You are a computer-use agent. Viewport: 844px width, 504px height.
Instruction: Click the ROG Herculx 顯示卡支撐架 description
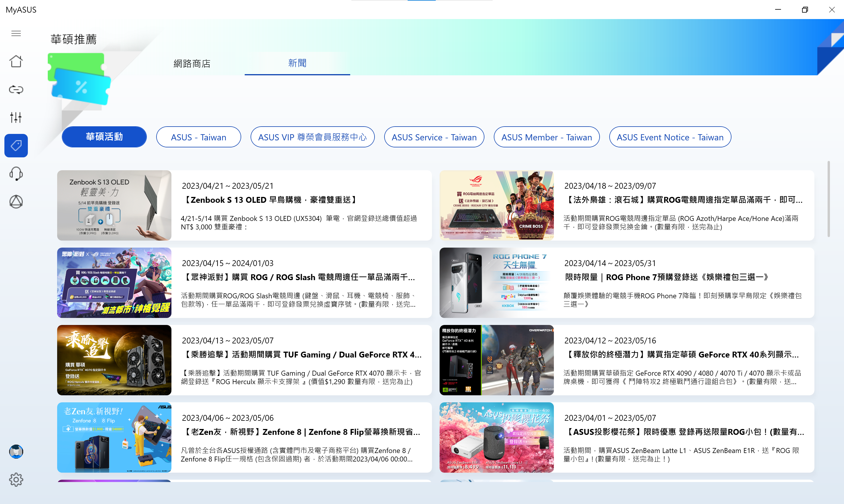pos(301,377)
